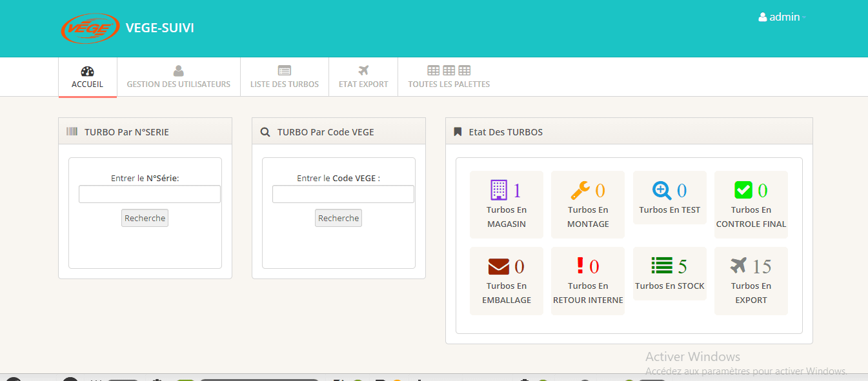Expand the admin account dropdown
The width and height of the screenshot is (868, 381).
click(782, 17)
